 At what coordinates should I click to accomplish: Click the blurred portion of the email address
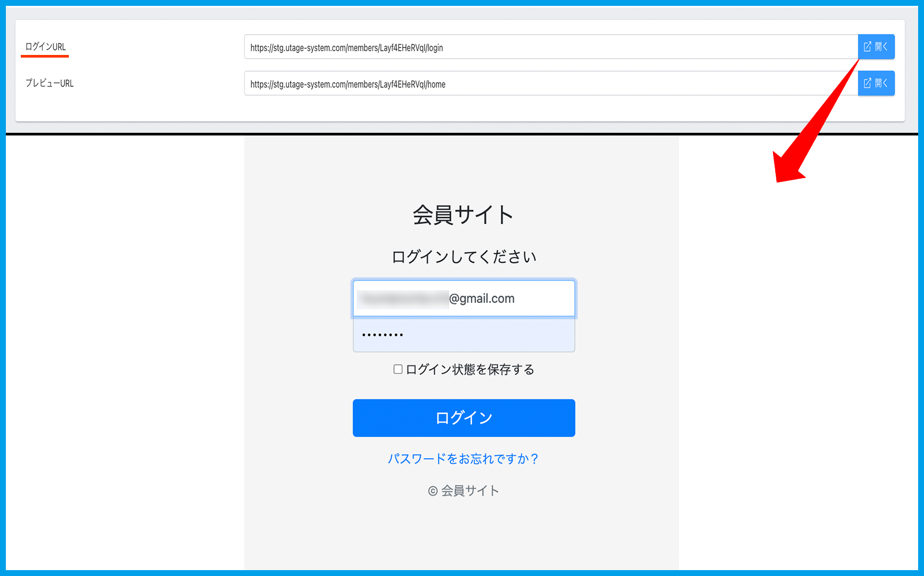coord(403,299)
